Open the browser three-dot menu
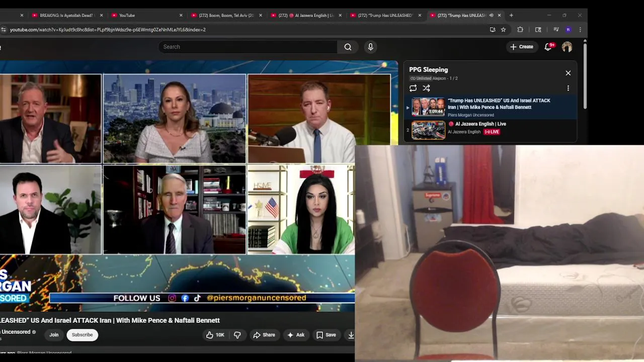Viewport: 644px width, 362px height. pyautogui.click(x=580, y=30)
